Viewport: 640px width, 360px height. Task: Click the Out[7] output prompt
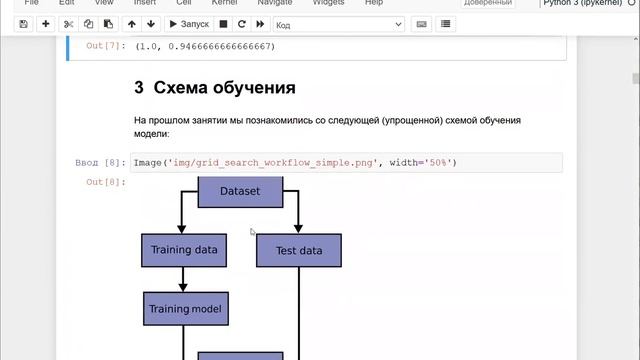click(x=106, y=46)
